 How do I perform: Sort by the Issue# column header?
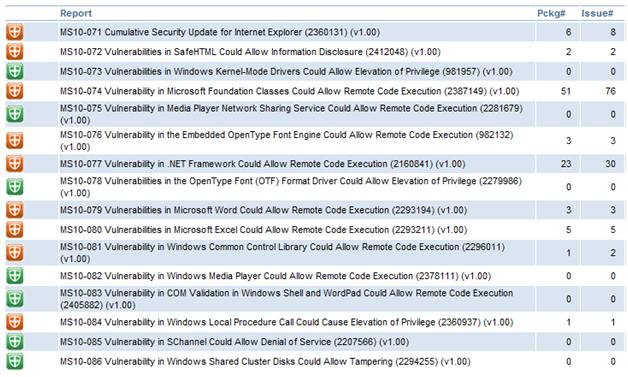tap(597, 13)
